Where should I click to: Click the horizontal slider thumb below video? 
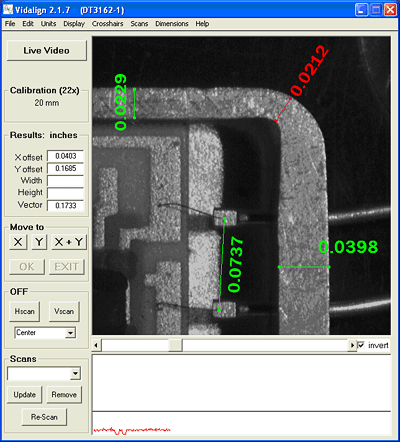[175, 345]
